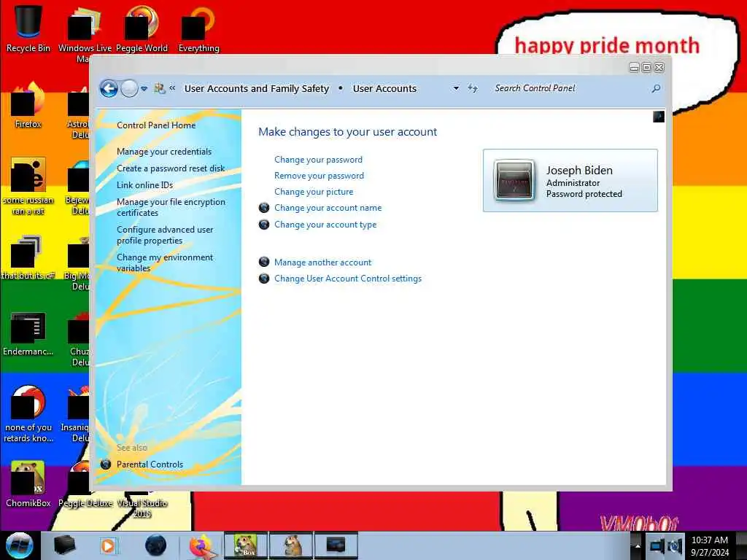Open the address bar history dropdown

456,88
